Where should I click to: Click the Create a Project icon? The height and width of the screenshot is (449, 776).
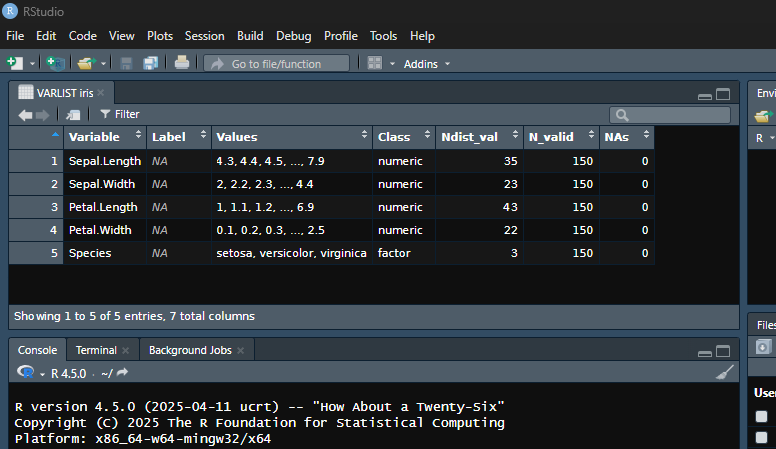[55, 63]
